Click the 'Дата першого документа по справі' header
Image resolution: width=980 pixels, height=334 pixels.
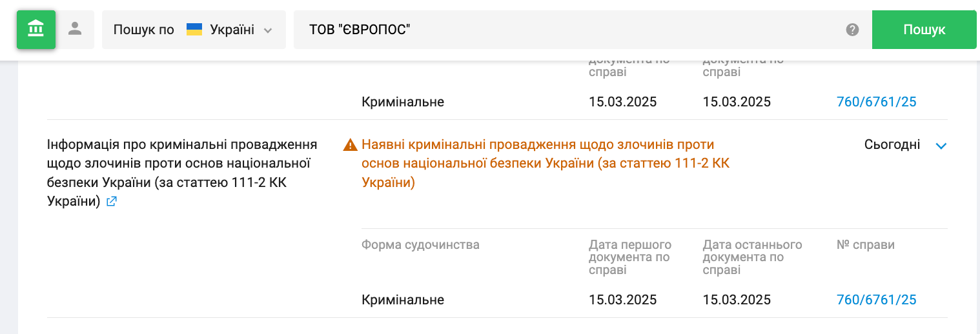coord(630,257)
